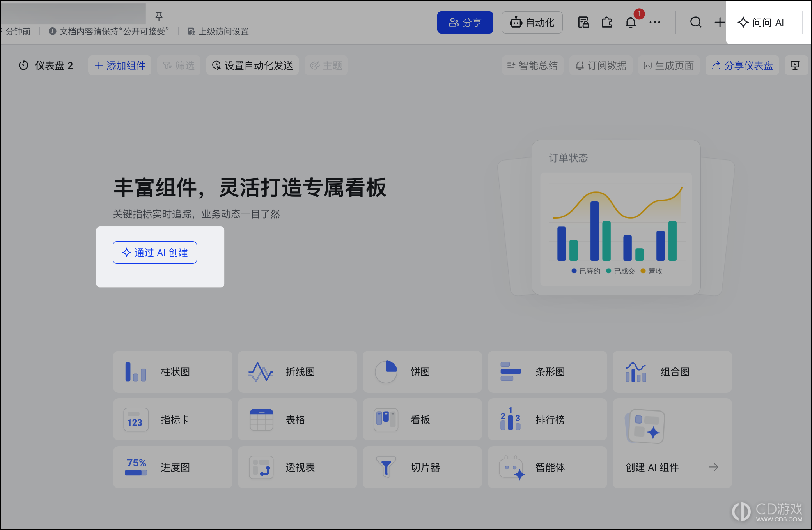Click the dashboard clock icon beside 仪表盘 2
This screenshot has height=530, width=812.
click(23, 65)
